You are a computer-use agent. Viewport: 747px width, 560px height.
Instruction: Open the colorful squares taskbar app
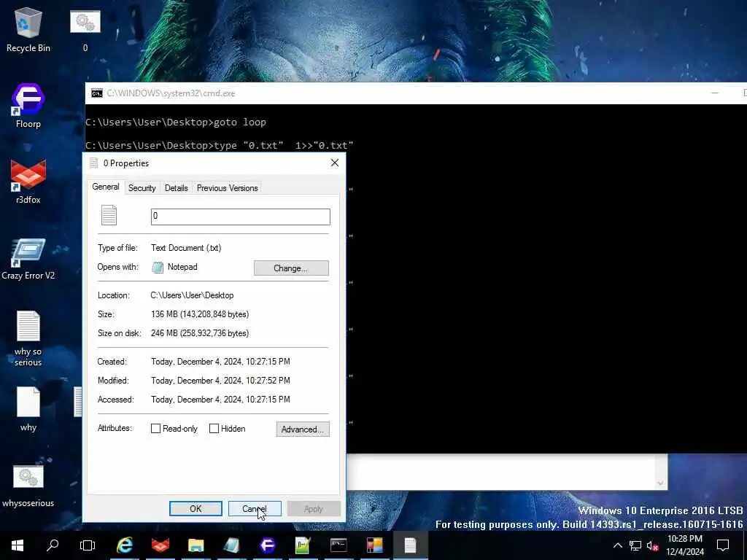[x=374, y=545]
